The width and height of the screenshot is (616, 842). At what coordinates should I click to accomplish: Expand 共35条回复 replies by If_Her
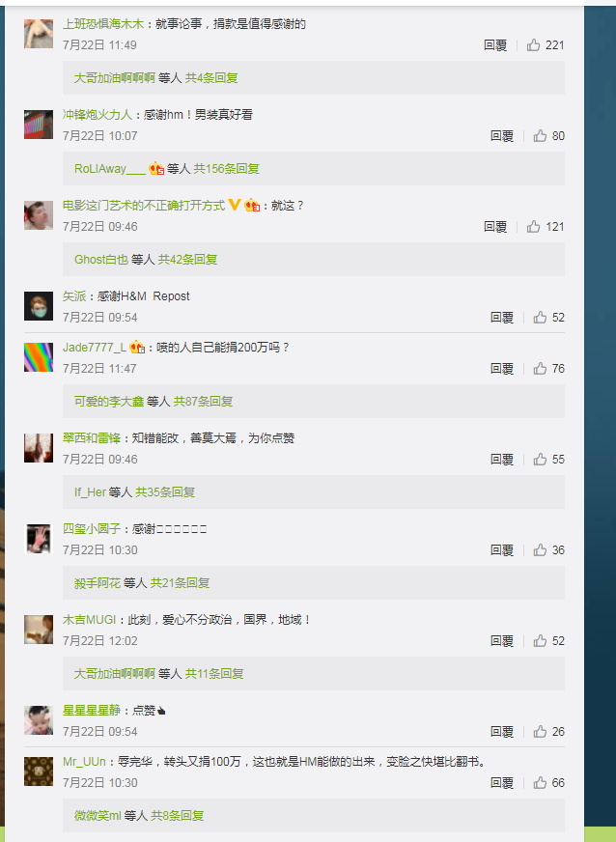[x=165, y=491]
